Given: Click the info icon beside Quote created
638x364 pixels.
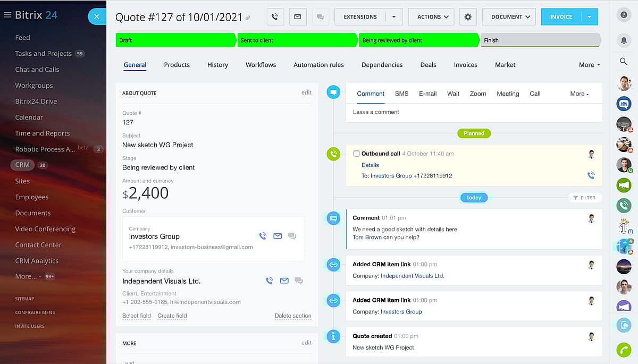Looking at the screenshot, I should 333,336.
